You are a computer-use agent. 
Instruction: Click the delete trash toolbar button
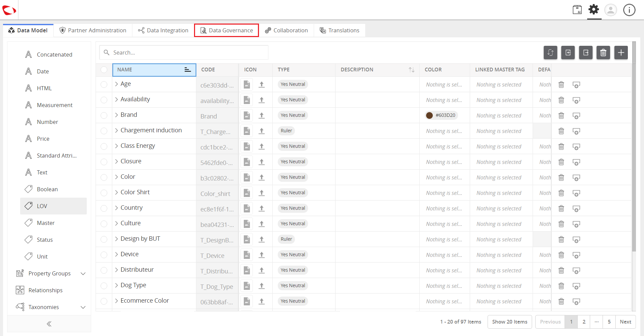pos(603,53)
